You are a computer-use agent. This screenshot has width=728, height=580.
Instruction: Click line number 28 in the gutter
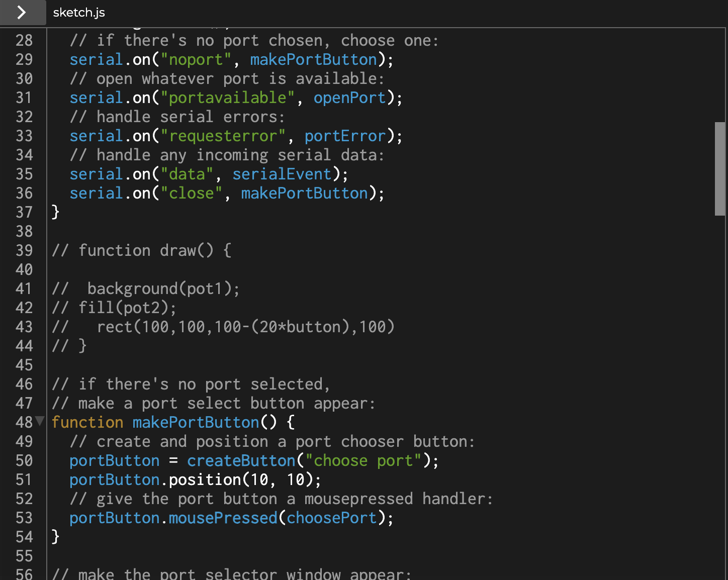click(x=24, y=40)
